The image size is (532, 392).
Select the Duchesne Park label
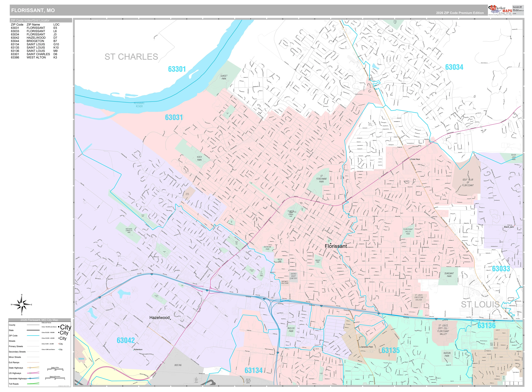[x=267, y=248]
